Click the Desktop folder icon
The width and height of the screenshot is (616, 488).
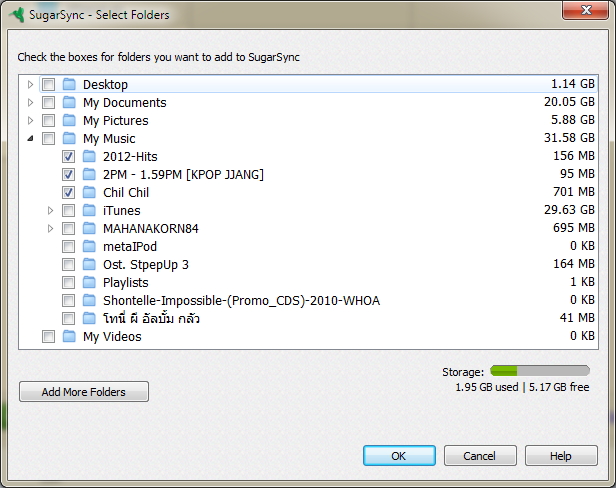[x=69, y=85]
